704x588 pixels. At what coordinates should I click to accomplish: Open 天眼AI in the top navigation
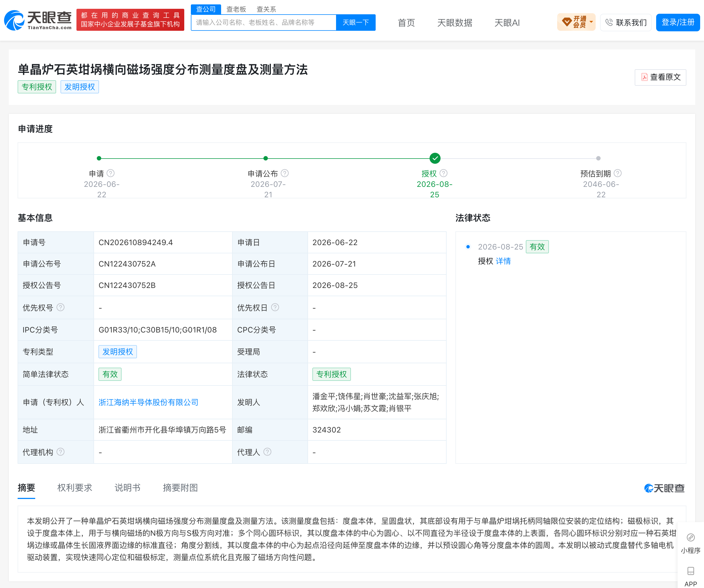pos(507,23)
